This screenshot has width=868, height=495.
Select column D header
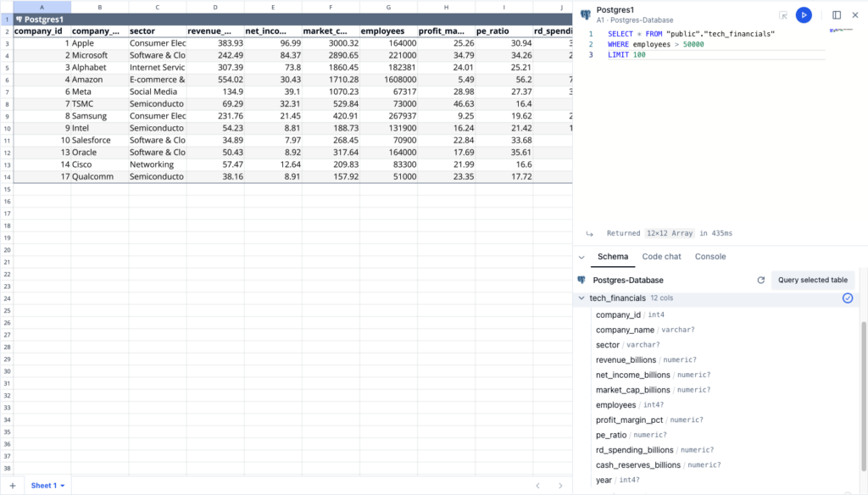pyautogui.click(x=215, y=7)
